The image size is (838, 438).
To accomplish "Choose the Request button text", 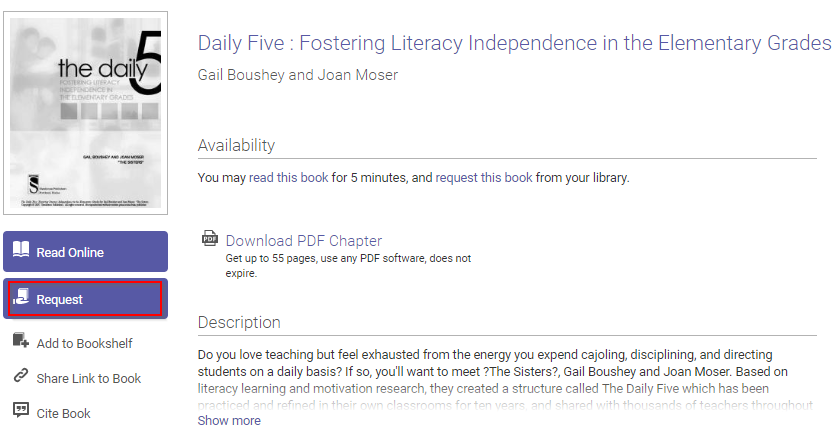I will (x=59, y=300).
